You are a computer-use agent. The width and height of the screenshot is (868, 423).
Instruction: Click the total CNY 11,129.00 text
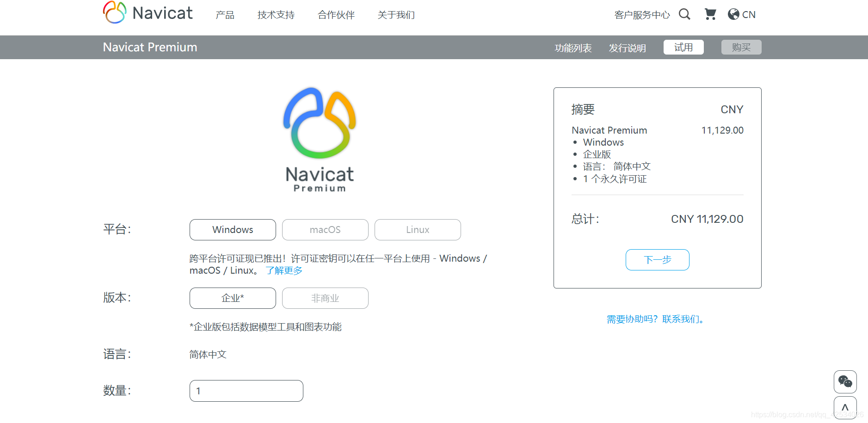pyautogui.click(x=707, y=219)
